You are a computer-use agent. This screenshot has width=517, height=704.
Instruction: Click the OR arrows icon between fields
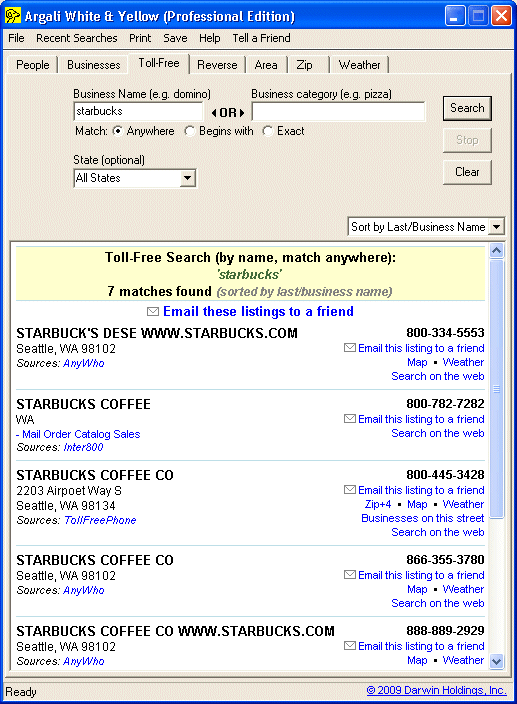(228, 113)
